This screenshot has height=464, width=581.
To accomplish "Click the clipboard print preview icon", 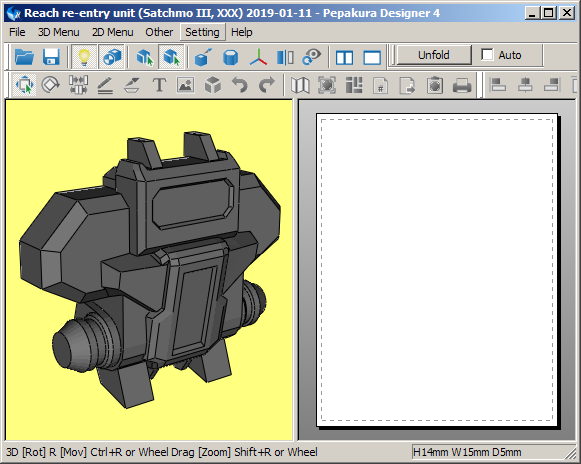I will [x=435, y=85].
